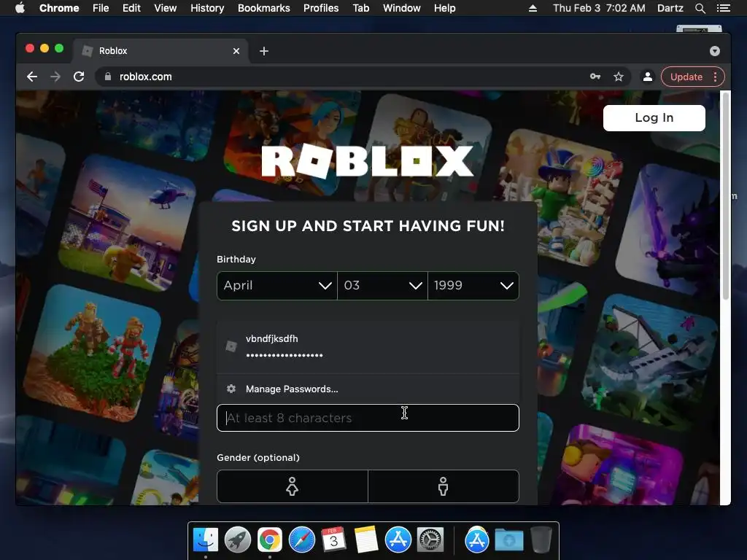The height and width of the screenshot is (560, 747).
Task: Open Spotlight search in menu bar
Action: point(700,8)
